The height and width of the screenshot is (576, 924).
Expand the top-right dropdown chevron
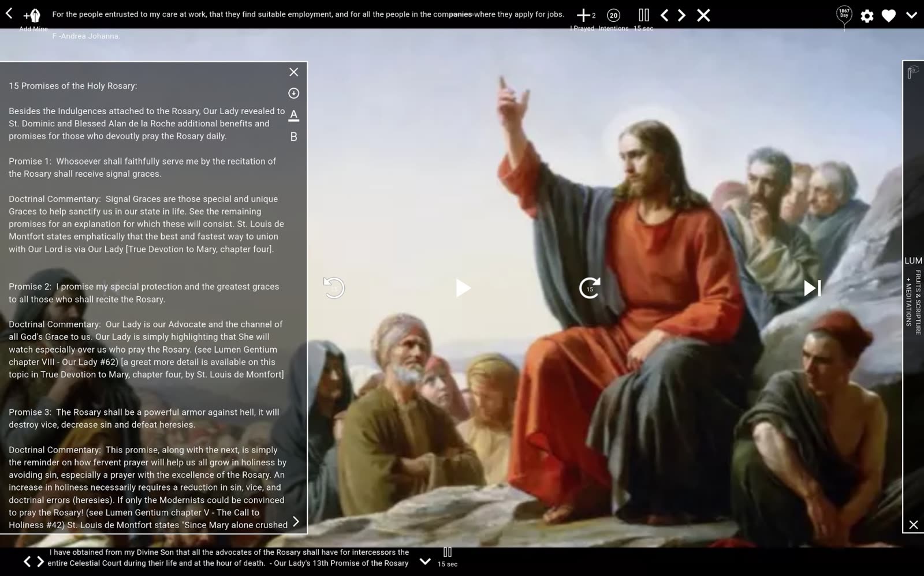point(911,16)
